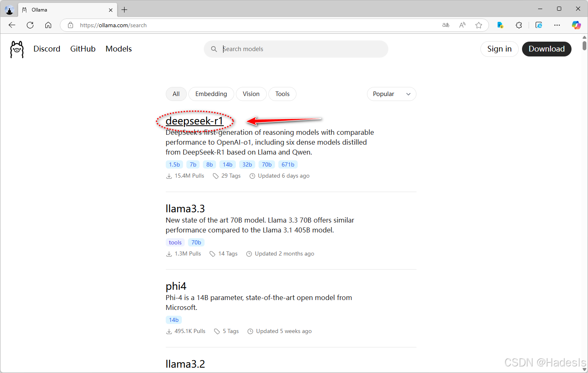
Task: Open the llama3.2 model page
Action: click(x=185, y=364)
